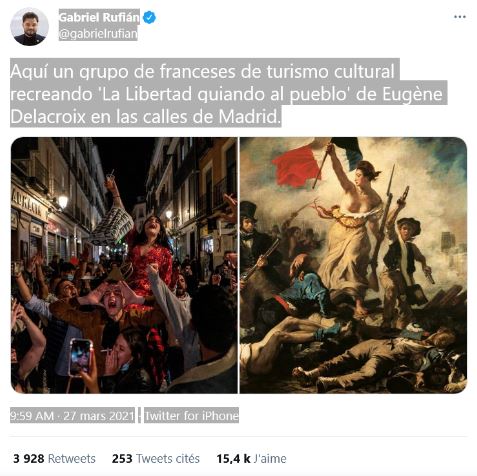Open Gabriel Rufián's profile avatar
Screen dimensions: 477x476
[29, 27]
